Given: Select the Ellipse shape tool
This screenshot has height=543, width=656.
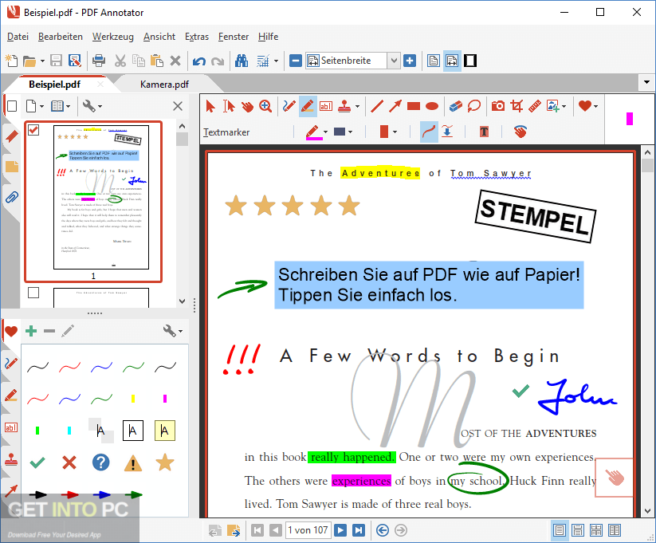Looking at the screenshot, I should (432, 106).
